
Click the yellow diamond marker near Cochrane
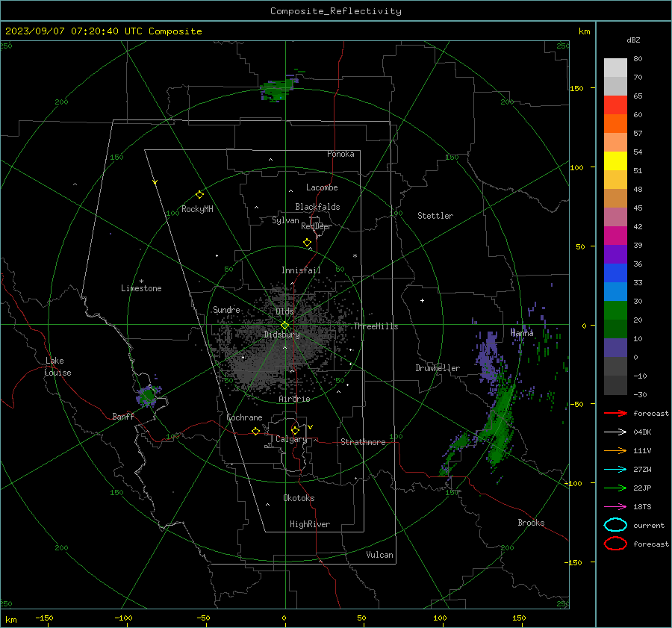pyautogui.click(x=256, y=431)
